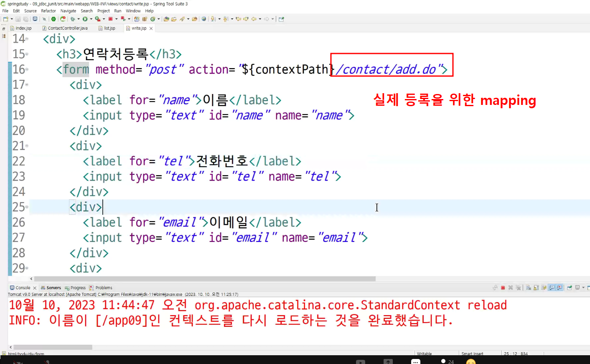
Task: Click the editor horizontal scrollbar
Action: point(205,279)
